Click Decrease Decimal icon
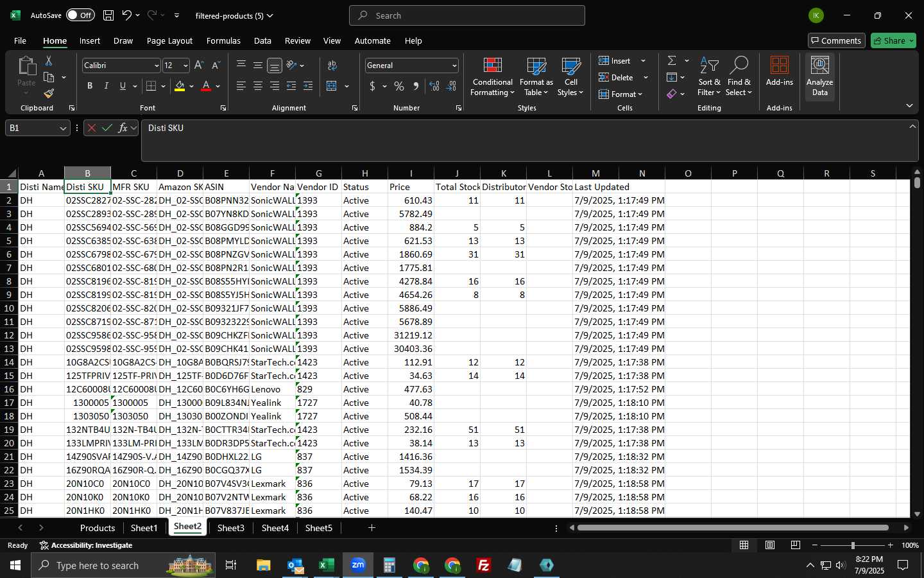 pyautogui.click(x=451, y=86)
